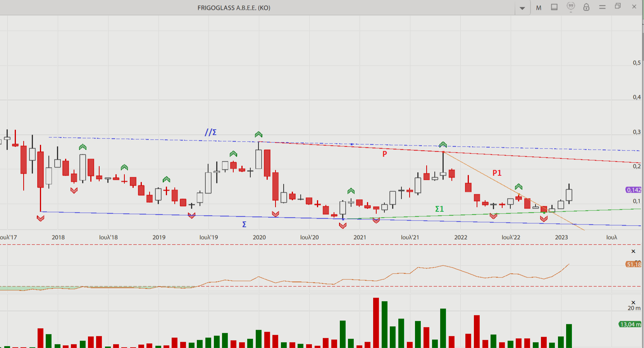Click the red down marker below late 2020 low

[x=343, y=226]
